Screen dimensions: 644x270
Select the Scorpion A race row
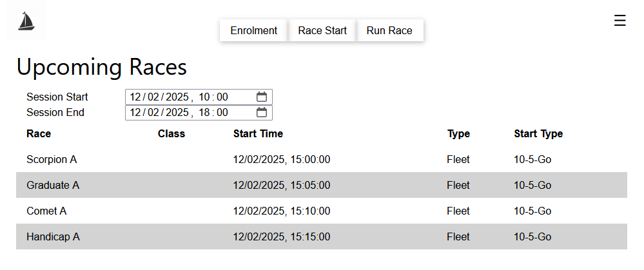click(322, 159)
